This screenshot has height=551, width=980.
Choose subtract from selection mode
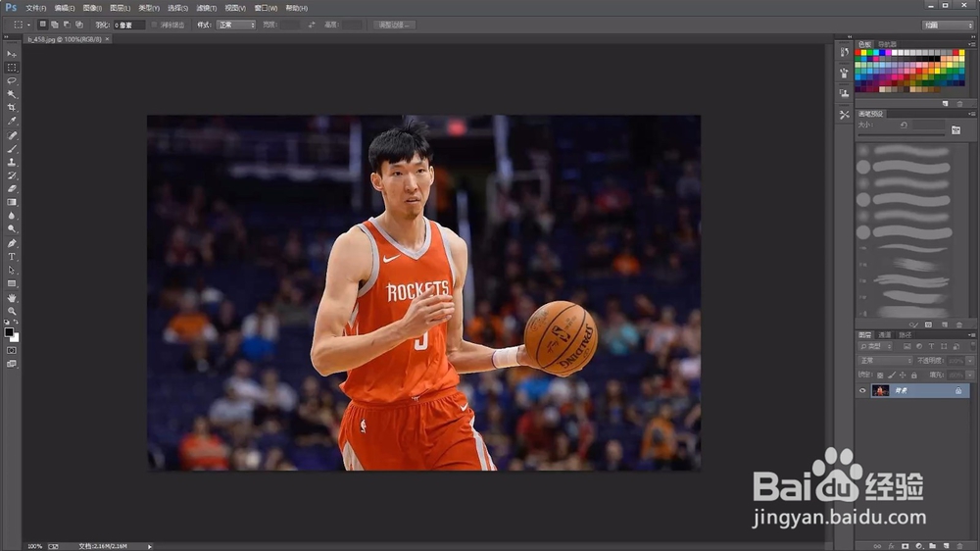[x=67, y=25]
